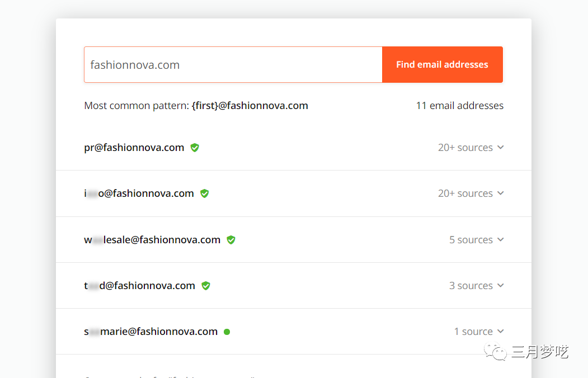Click the "5 sources" label text
588x378 pixels.
471,240
